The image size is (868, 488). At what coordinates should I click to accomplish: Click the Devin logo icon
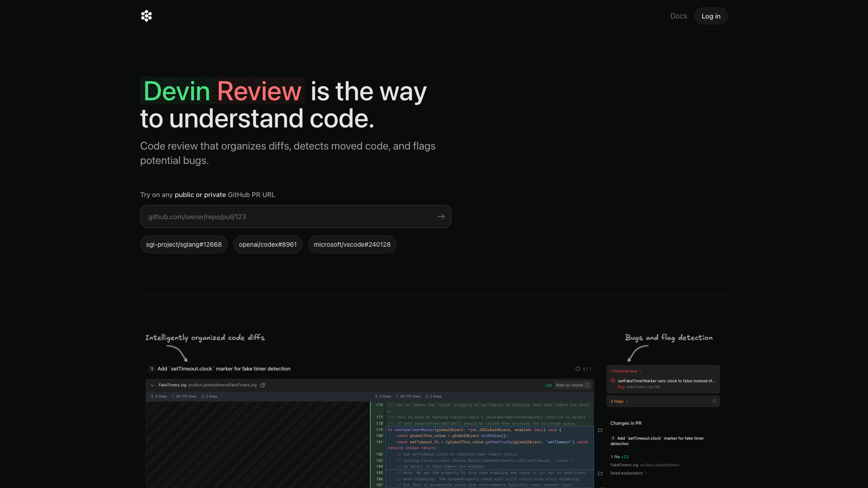point(146,16)
